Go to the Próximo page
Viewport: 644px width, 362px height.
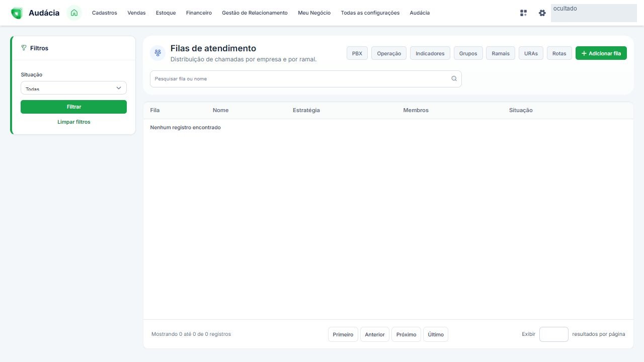tap(407, 334)
